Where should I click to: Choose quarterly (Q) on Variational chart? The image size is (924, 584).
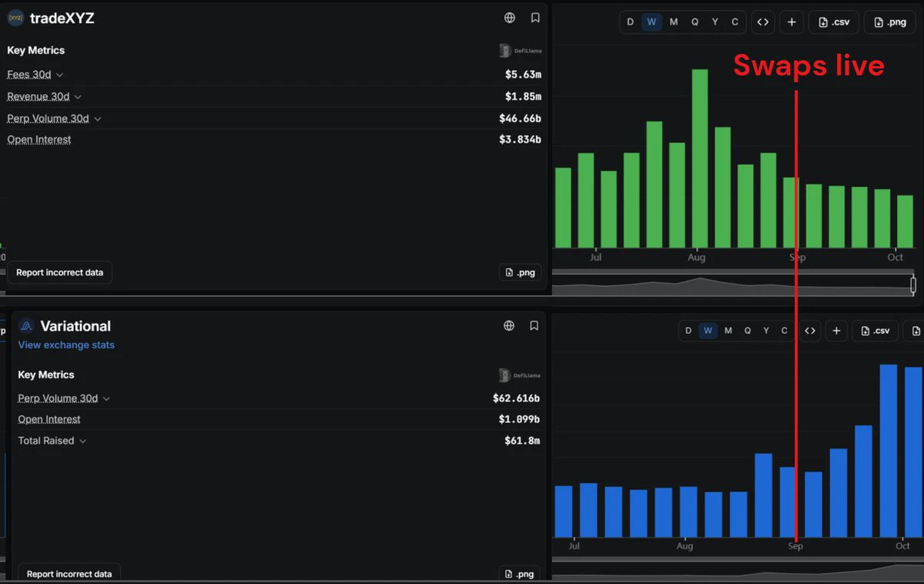(748, 331)
